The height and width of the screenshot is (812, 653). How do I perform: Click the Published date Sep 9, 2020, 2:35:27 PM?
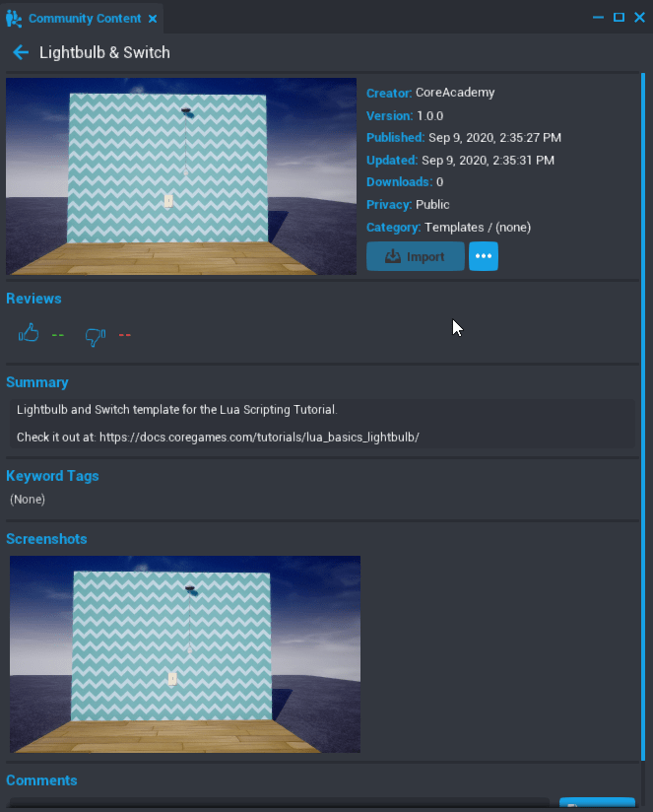[494, 138]
